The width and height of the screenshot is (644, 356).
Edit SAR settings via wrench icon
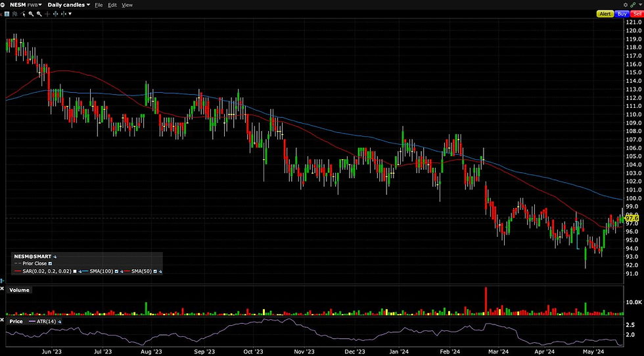pyautogui.click(x=80, y=271)
